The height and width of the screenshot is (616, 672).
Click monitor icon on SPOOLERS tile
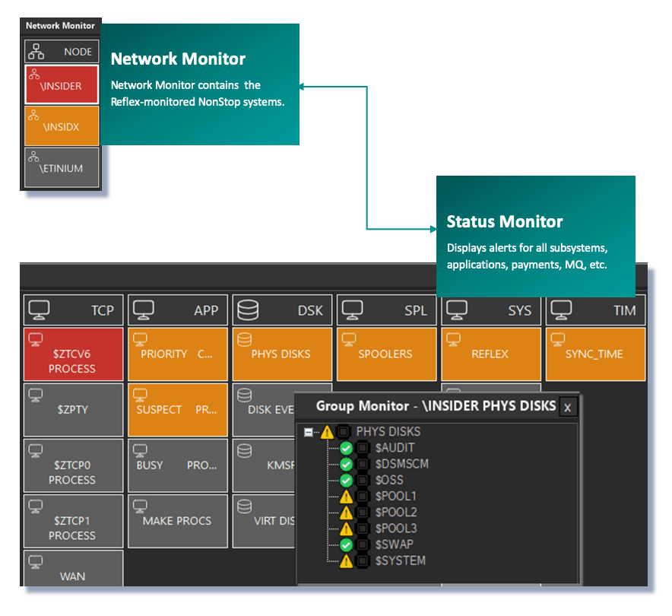pyautogui.click(x=349, y=339)
